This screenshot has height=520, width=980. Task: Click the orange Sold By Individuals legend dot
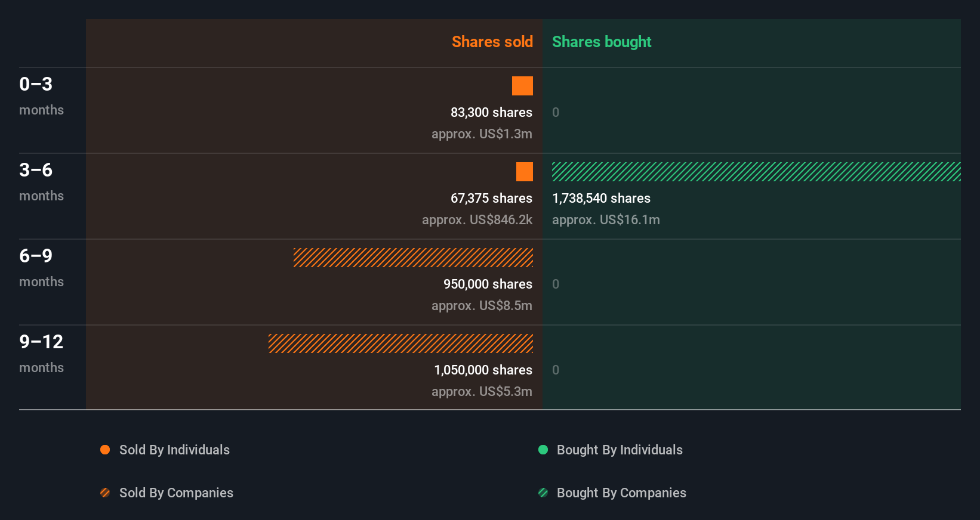coord(105,450)
